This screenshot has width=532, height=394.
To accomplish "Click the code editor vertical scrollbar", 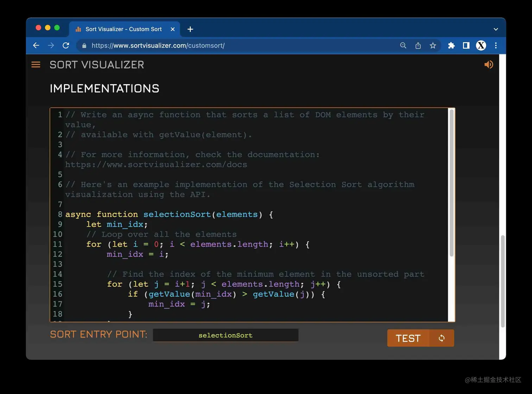I will pos(452,183).
